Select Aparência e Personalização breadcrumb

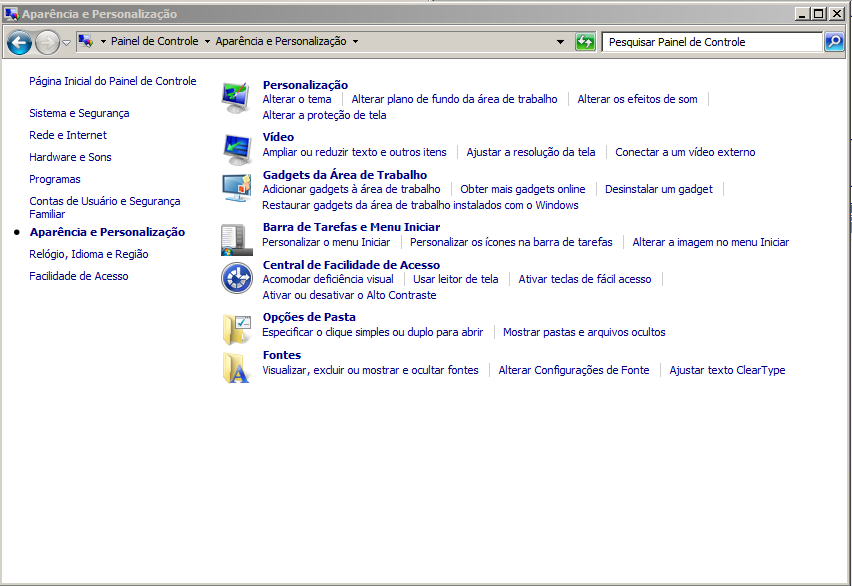pyautogui.click(x=281, y=41)
